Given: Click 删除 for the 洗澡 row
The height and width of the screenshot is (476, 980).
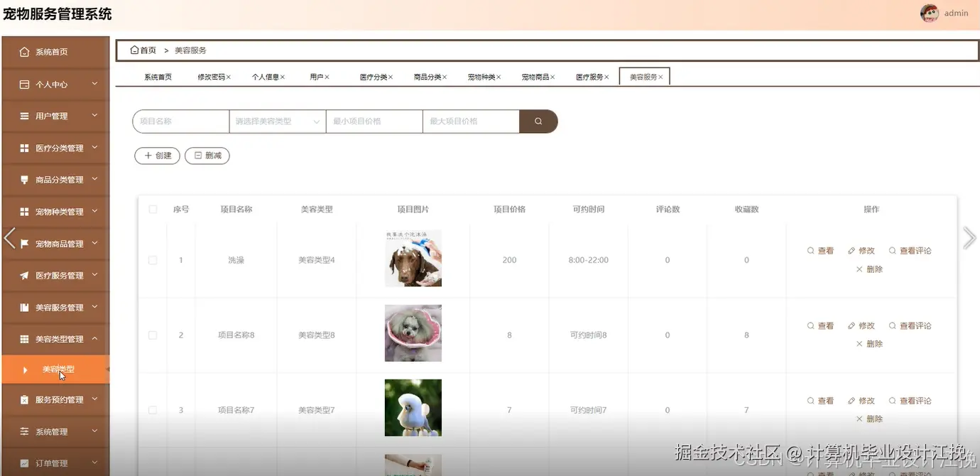Looking at the screenshot, I should point(869,269).
